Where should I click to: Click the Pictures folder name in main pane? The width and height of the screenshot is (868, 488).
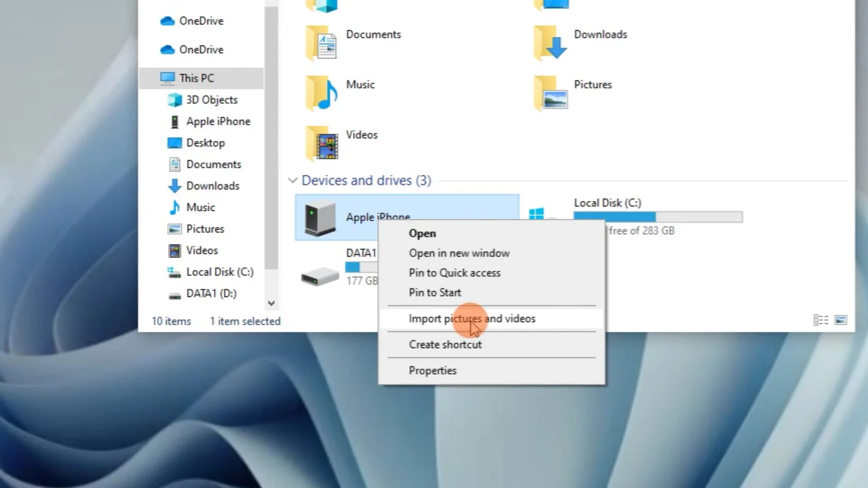593,84
